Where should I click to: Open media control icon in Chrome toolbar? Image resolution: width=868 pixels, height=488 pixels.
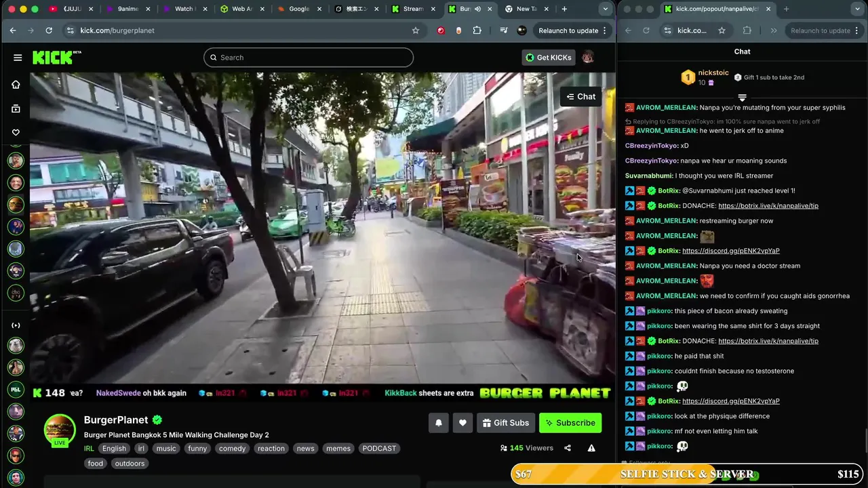coord(503,30)
